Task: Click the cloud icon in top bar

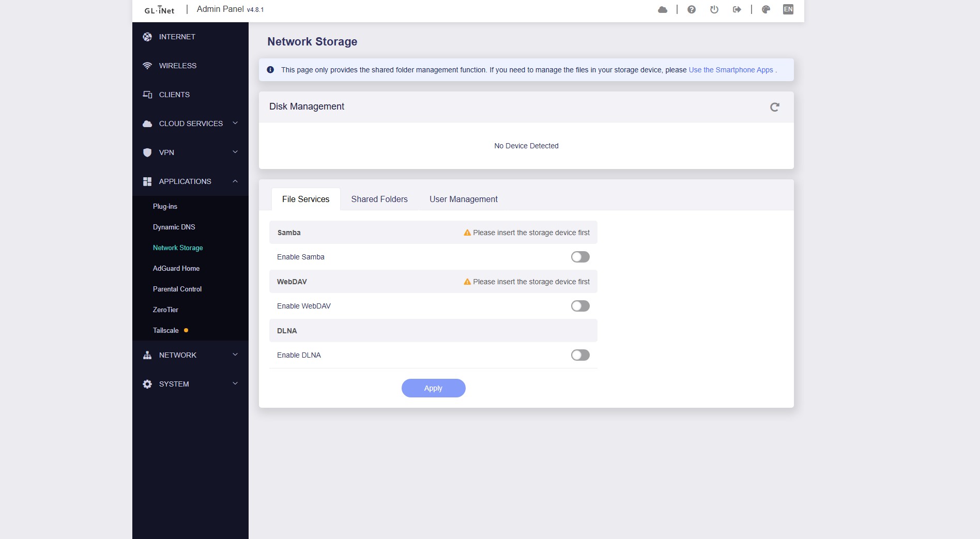Action: click(662, 10)
